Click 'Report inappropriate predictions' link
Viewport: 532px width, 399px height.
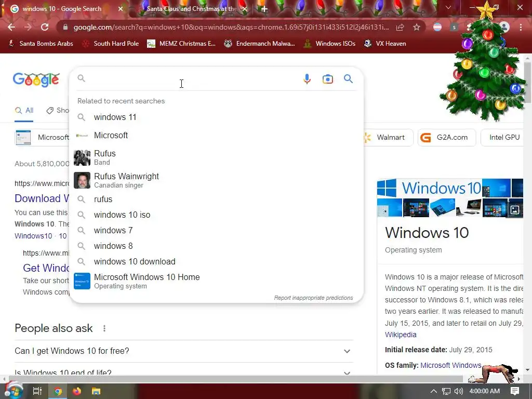pyautogui.click(x=313, y=298)
